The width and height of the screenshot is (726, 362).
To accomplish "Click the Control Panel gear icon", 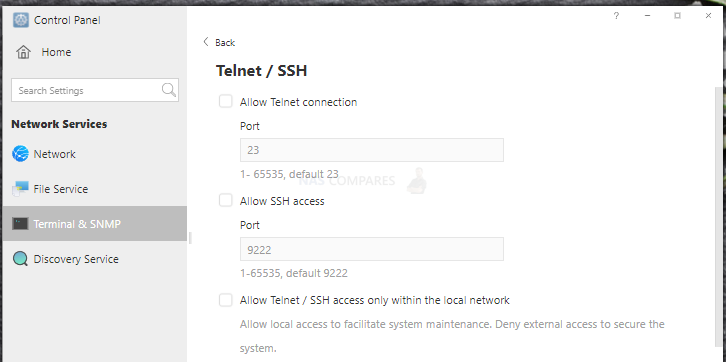I will pyautogui.click(x=21, y=20).
